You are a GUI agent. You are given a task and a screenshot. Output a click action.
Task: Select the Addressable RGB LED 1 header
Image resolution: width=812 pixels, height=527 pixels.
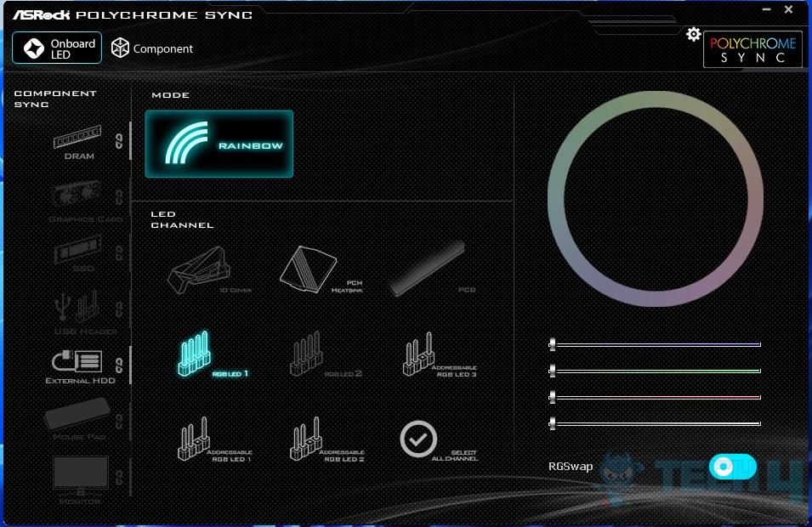(x=213, y=439)
